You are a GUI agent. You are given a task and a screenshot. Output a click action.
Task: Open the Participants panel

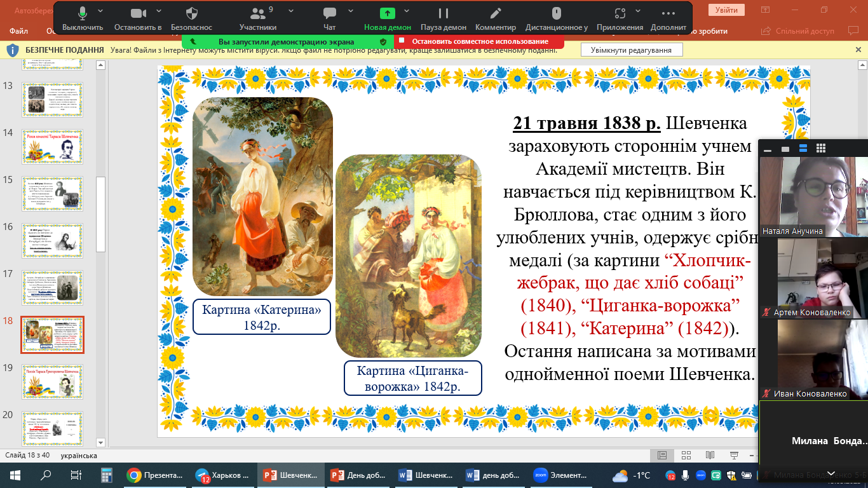click(x=258, y=18)
